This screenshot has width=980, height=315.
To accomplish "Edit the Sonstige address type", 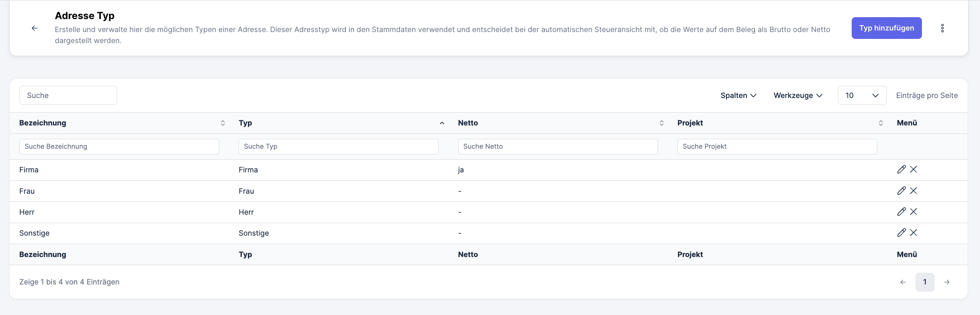I will (901, 233).
